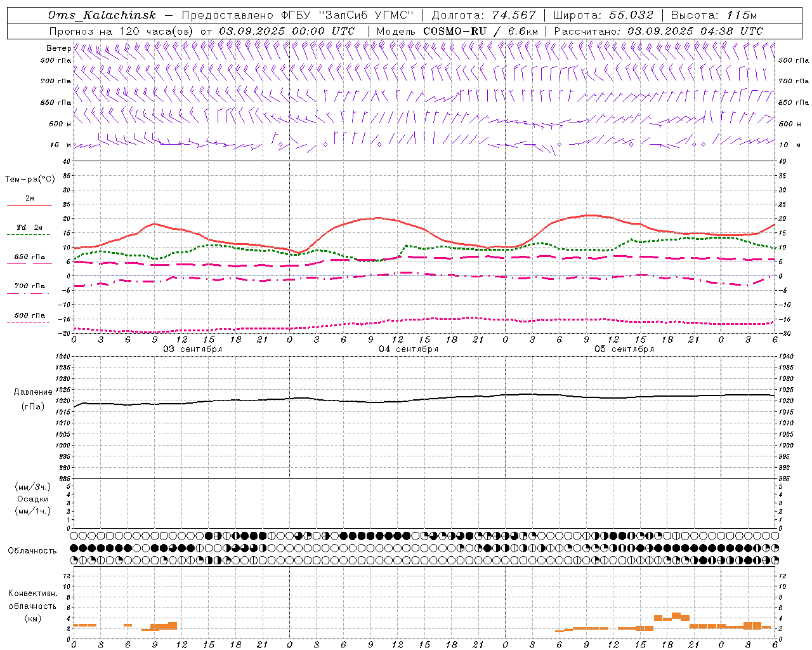The width and height of the screenshot is (812, 650).
Task: Click the '(мм/1ч.)' precipitation unit label
Action: point(33,511)
